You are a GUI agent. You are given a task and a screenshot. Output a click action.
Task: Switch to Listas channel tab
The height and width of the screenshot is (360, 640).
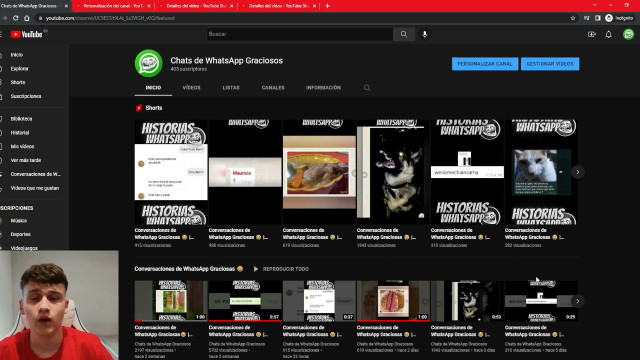point(231,88)
